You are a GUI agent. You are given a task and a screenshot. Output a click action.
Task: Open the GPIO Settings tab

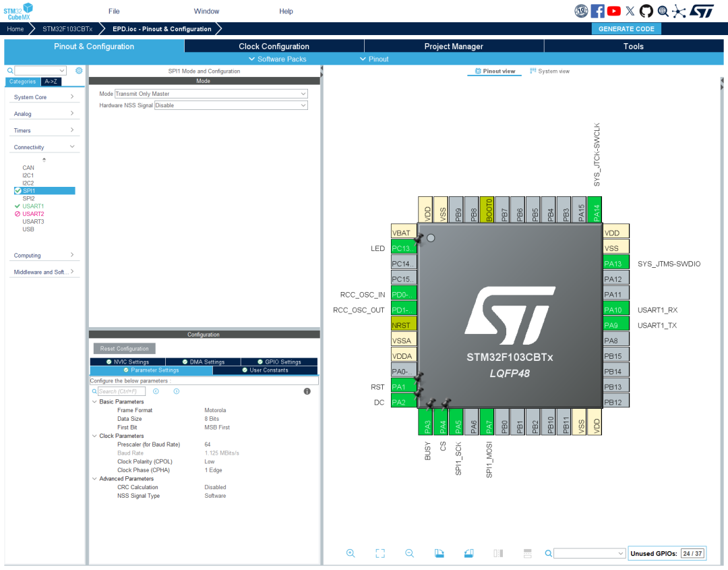tap(280, 362)
